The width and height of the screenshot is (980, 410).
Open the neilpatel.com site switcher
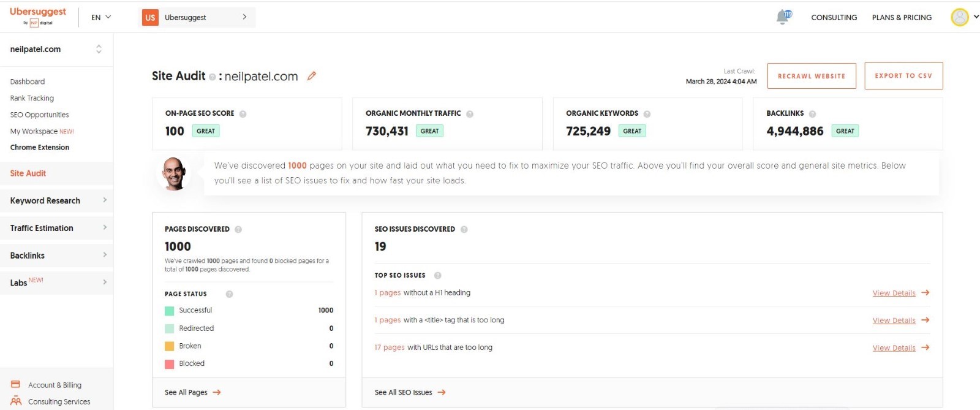[x=56, y=50]
